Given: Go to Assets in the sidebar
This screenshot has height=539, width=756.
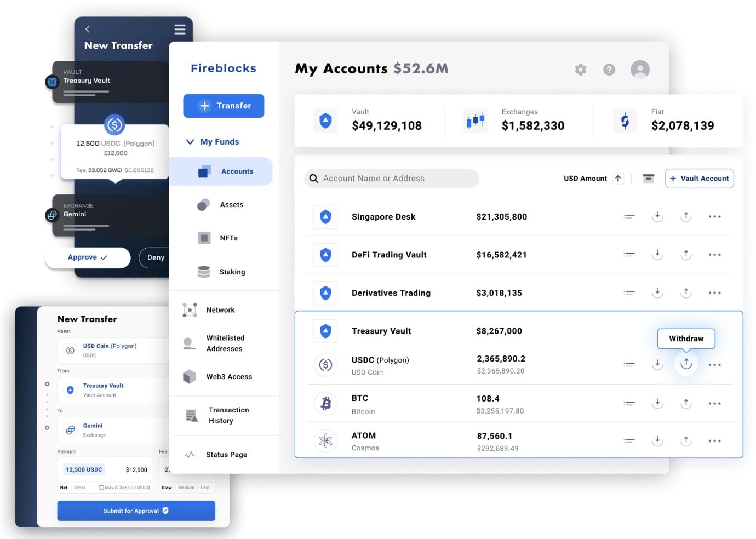Looking at the screenshot, I should click(x=221, y=205).
